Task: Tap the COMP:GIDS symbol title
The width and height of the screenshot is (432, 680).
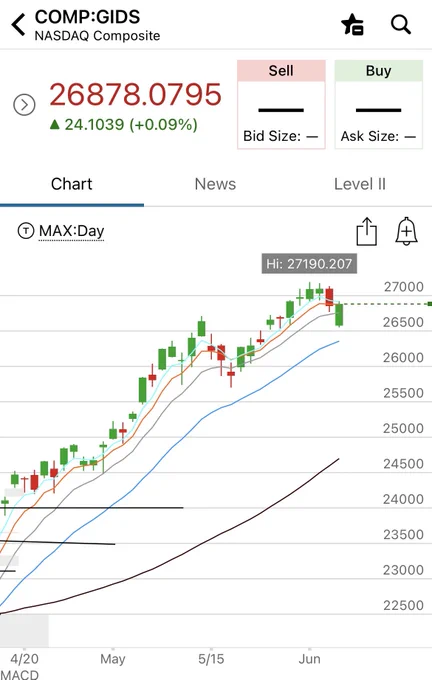Action: tap(87, 17)
